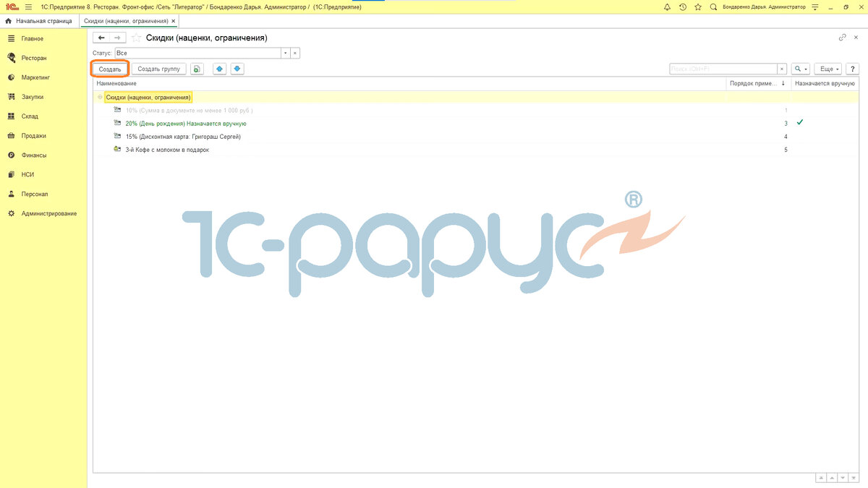The height and width of the screenshot is (488, 868).
Task: Click order value 3 in 20% row
Action: click(x=786, y=124)
